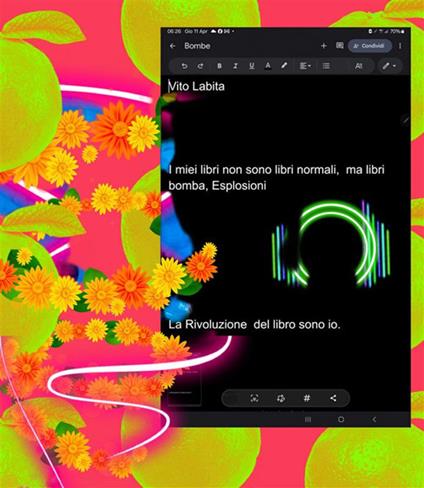The image size is (424, 488).
Task: Tap the scan capture icon in bottom bar
Action: pos(255,398)
